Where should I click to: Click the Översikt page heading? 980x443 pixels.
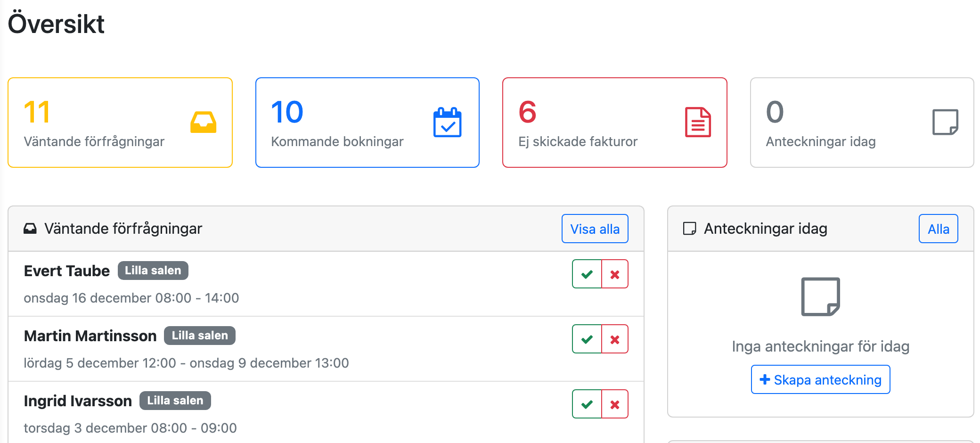coord(56,24)
